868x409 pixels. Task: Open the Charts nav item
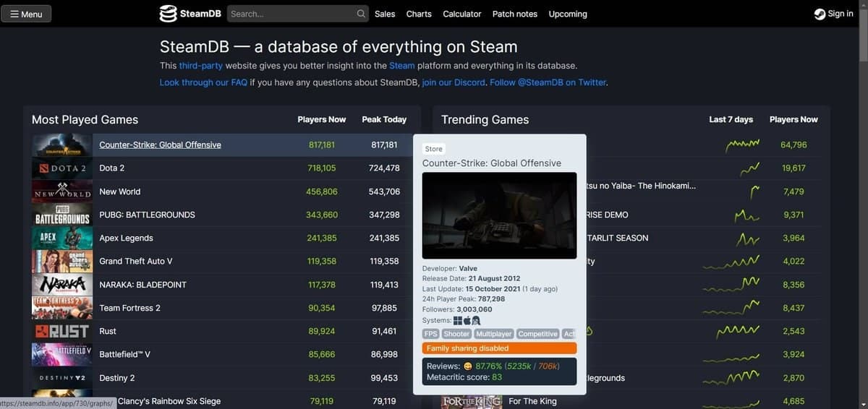(x=419, y=14)
